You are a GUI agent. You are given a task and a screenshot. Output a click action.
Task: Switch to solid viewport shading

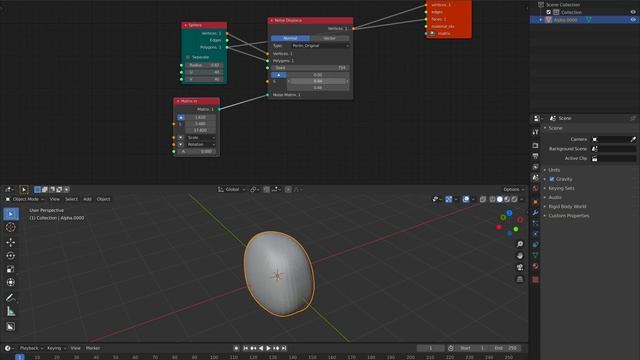tap(500, 199)
